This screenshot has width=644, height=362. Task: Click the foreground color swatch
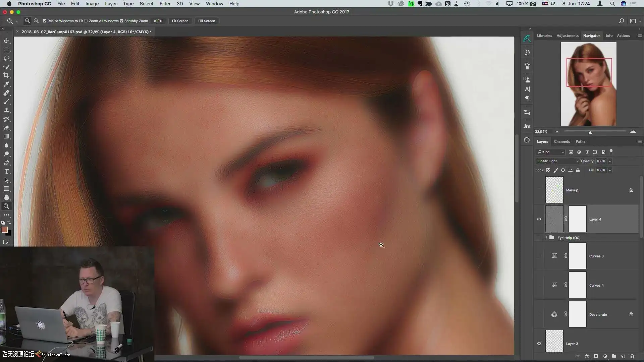(5, 230)
